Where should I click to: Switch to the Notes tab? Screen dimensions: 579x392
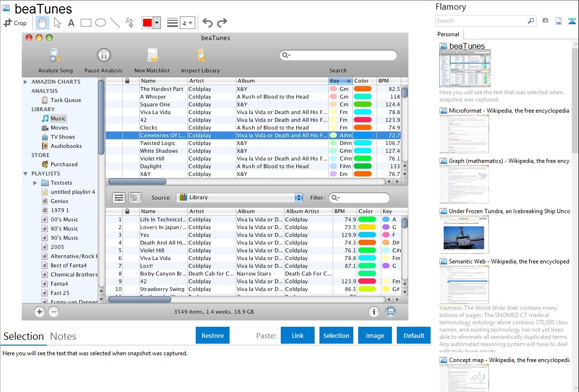coord(63,336)
